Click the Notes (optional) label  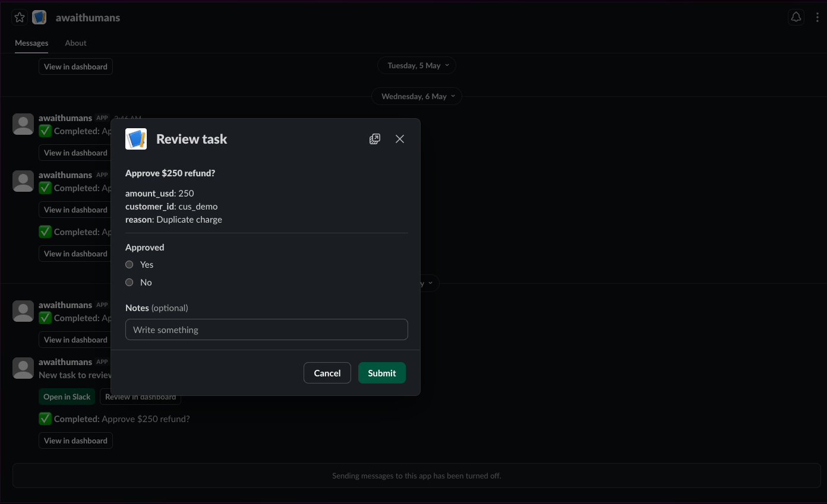[x=157, y=308]
